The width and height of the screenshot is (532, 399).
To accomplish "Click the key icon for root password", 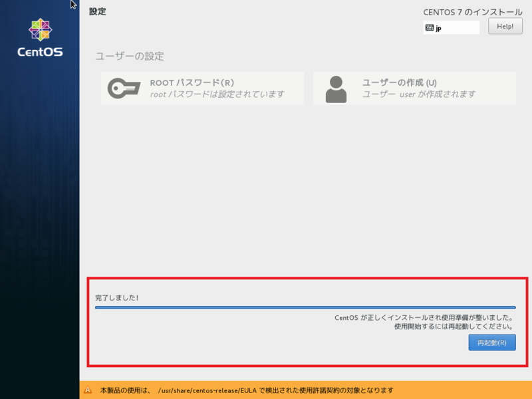I will pos(124,88).
